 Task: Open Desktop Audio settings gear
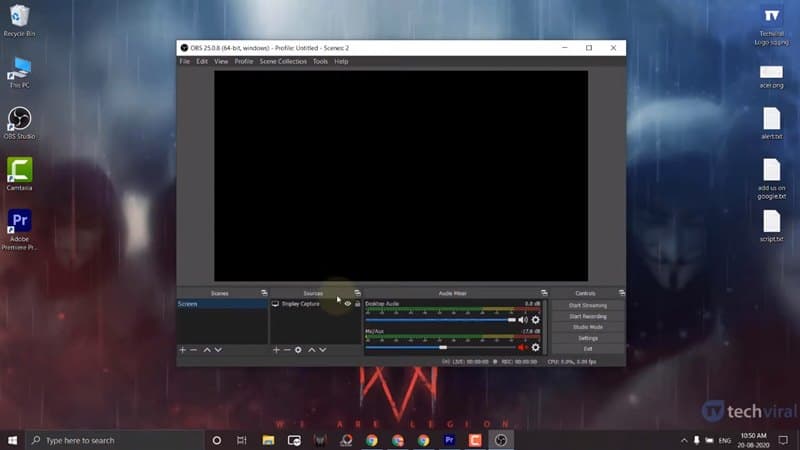[x=535, y=320]
